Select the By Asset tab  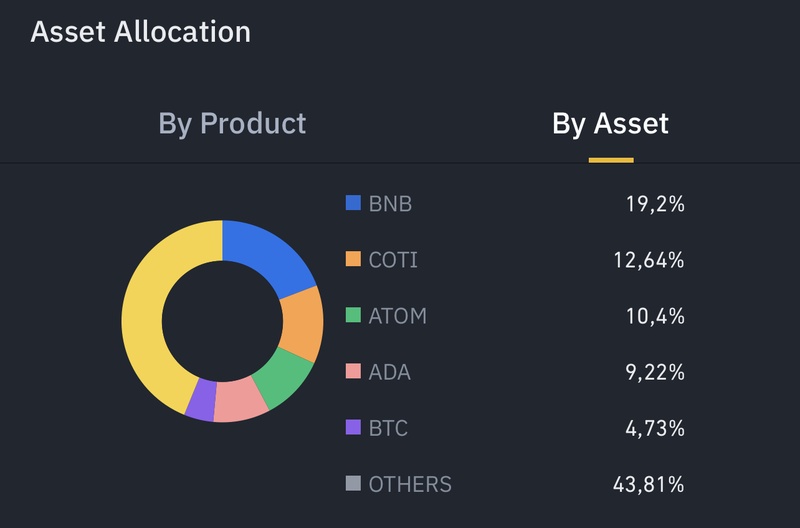click(610, 124)
